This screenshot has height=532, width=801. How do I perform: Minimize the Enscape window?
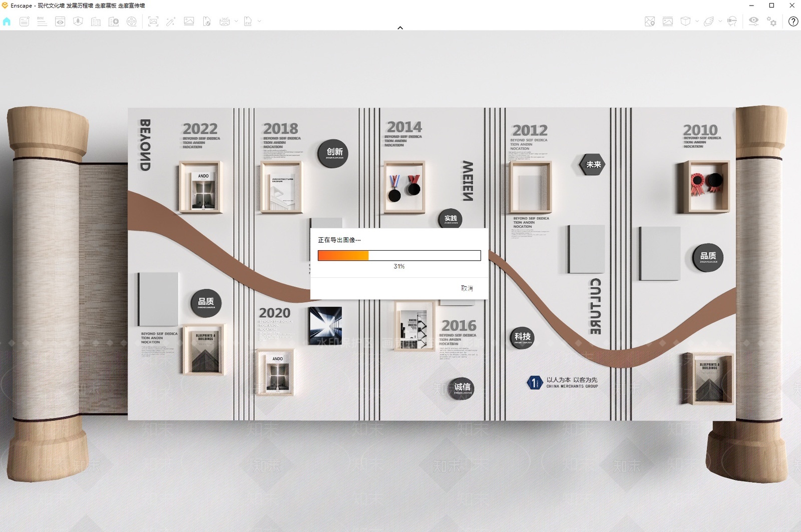pos(751,6)
